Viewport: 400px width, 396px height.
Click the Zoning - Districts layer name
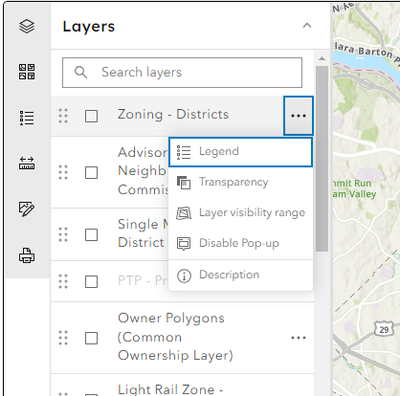coord(173,114)
